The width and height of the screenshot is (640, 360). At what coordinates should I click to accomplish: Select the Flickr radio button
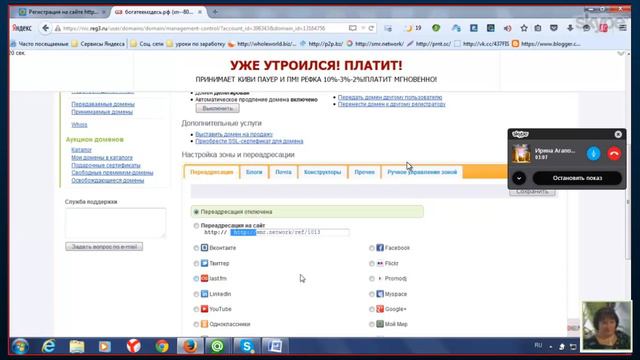pyautogui.click(x=371, y=263)
